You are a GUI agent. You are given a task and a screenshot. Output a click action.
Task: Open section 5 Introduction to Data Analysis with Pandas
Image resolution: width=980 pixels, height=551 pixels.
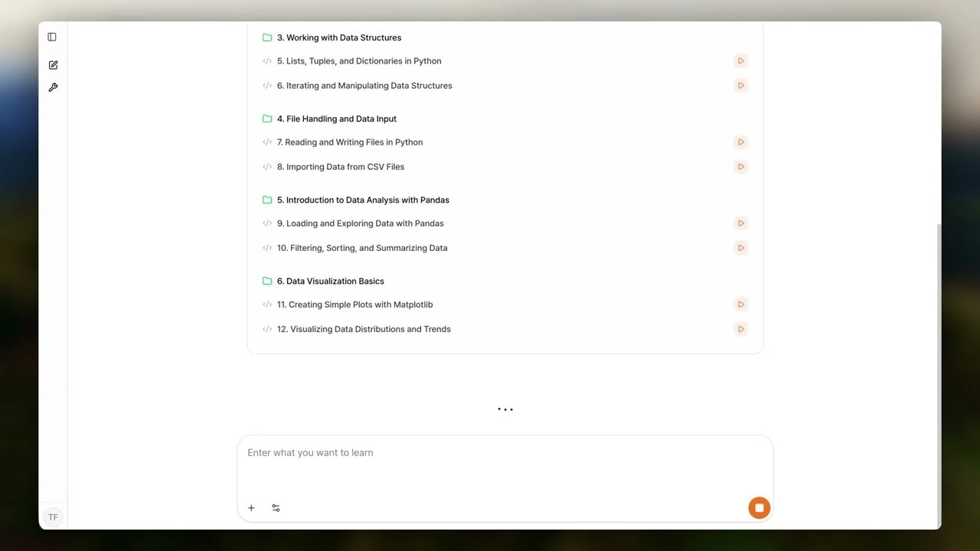[364, 200]
